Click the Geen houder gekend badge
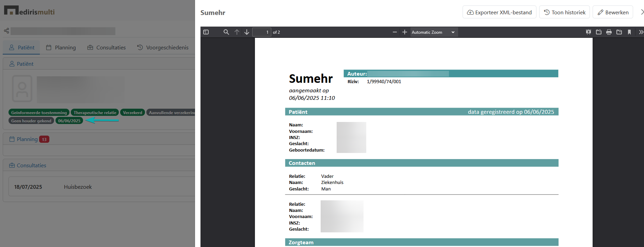644x247 pixels. point(31,121)
